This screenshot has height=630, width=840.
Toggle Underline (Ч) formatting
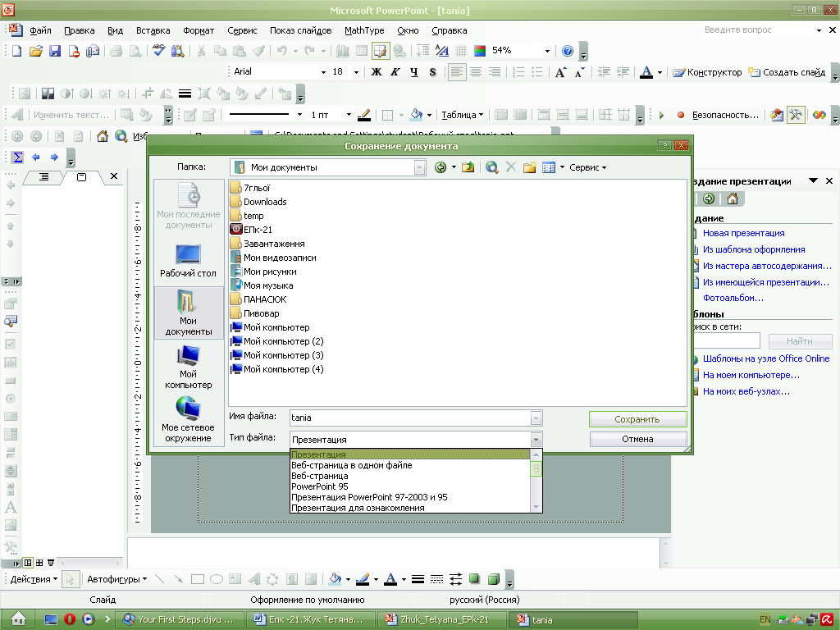point(414,72)
